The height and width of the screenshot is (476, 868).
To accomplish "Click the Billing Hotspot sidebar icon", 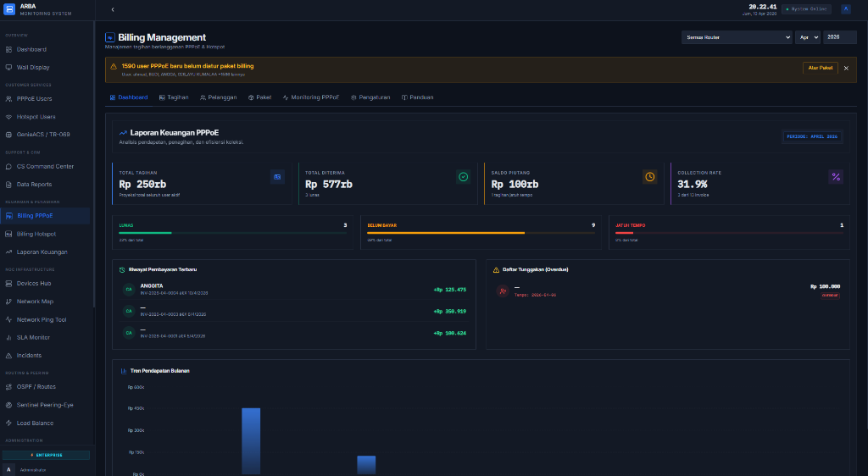I will pyautogui.click(x=8, y=235).
